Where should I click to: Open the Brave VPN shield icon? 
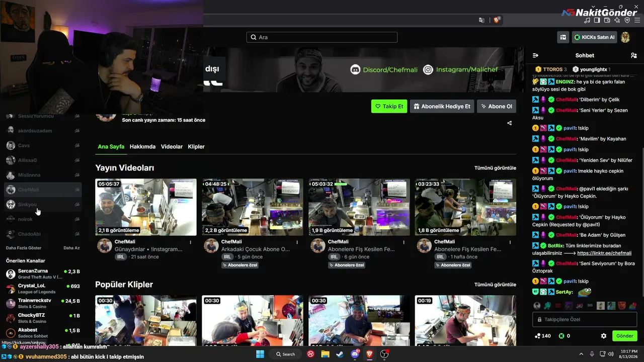click(627, 20)
